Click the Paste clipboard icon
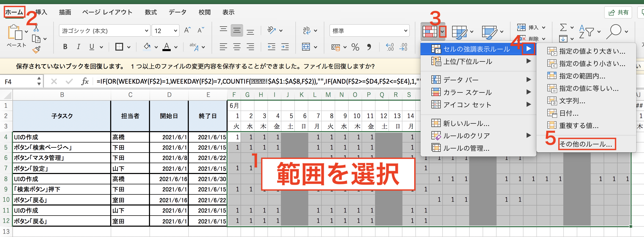 [15, 33]
